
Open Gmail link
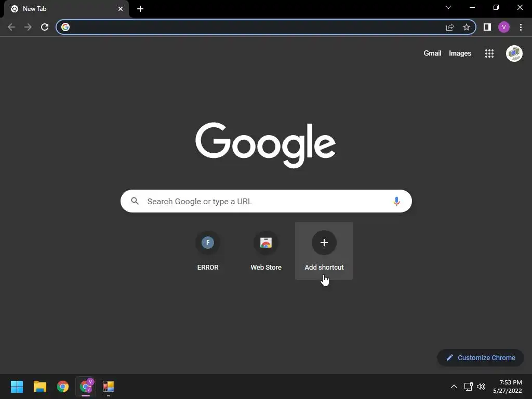(x=432, y=54)
